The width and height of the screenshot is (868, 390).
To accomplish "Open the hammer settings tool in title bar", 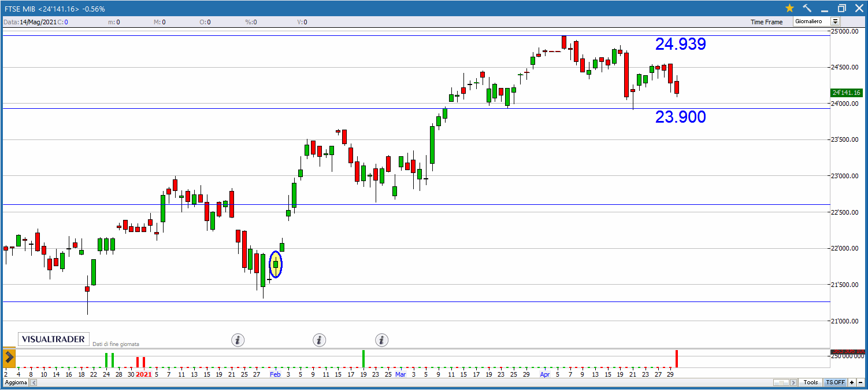I will (807, 8).
